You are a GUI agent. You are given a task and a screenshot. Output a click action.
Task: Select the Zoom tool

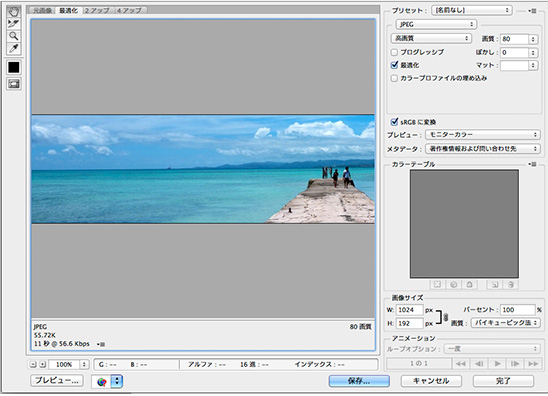coord(14,36)
